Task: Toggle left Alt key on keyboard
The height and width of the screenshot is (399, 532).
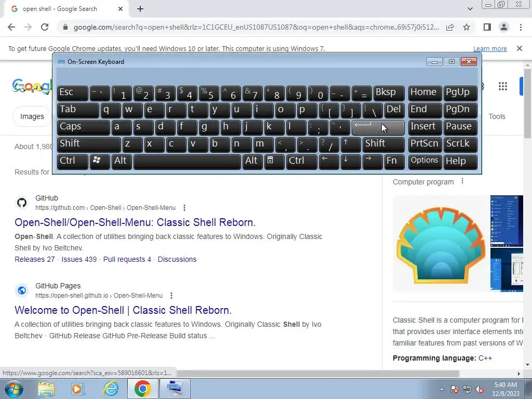Action: (x=122, y=162)
